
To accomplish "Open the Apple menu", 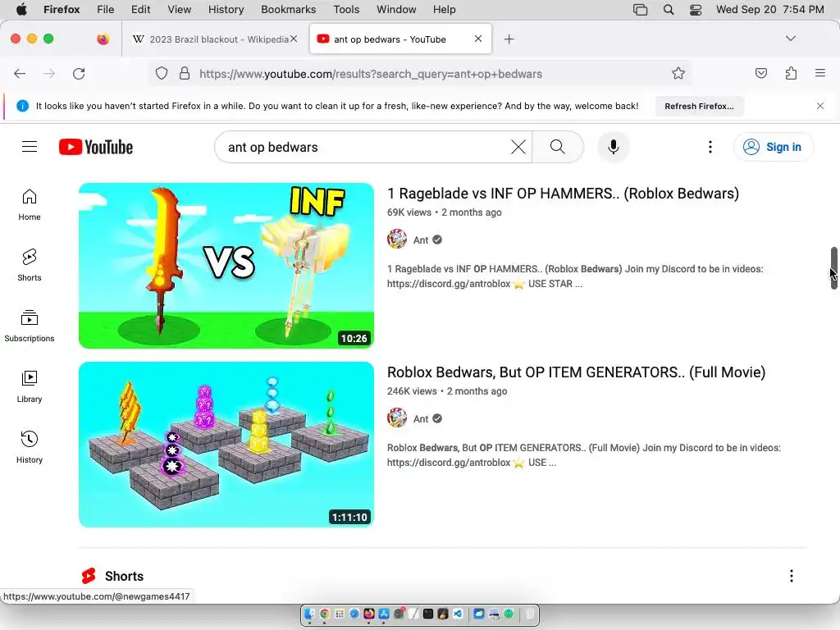I will click(21, 9).
